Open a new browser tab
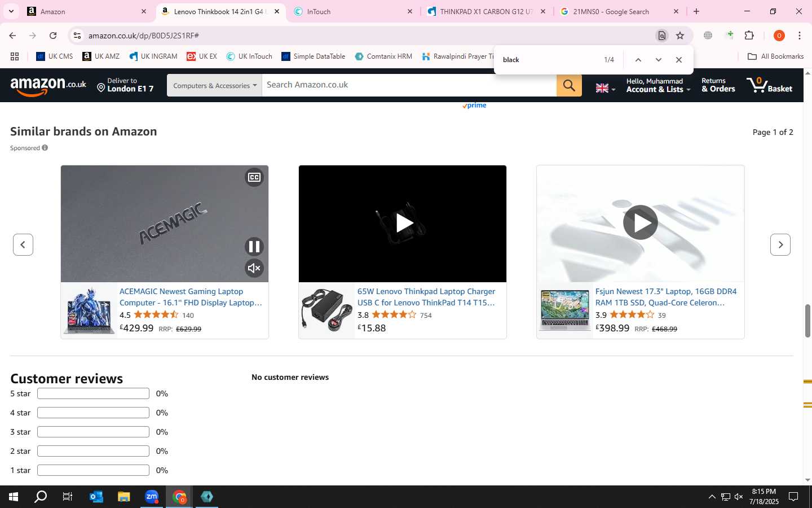 [x=696, y=11]
